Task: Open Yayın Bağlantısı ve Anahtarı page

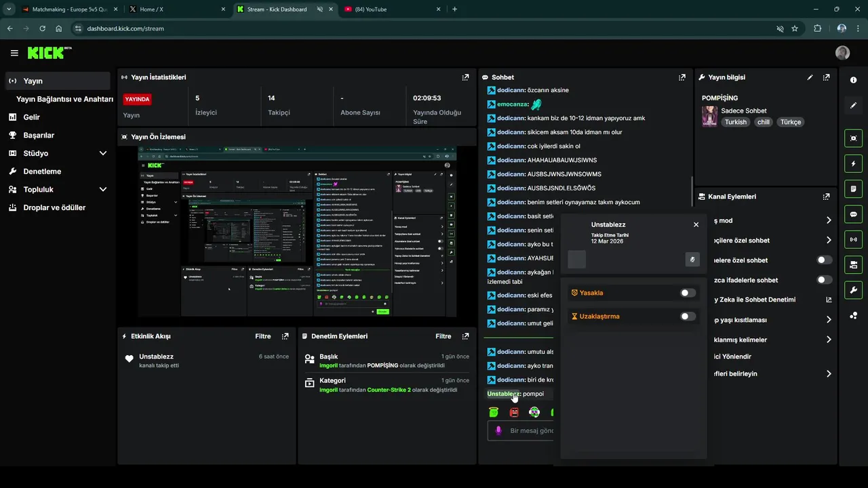Action: point(64,99)
